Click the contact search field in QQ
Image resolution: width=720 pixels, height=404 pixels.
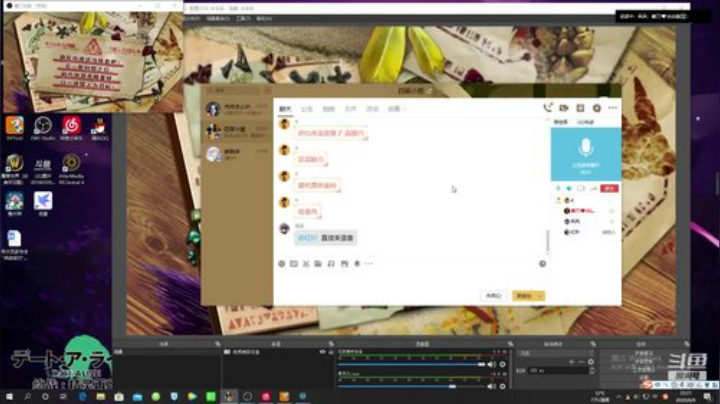(x=233, y=90)
